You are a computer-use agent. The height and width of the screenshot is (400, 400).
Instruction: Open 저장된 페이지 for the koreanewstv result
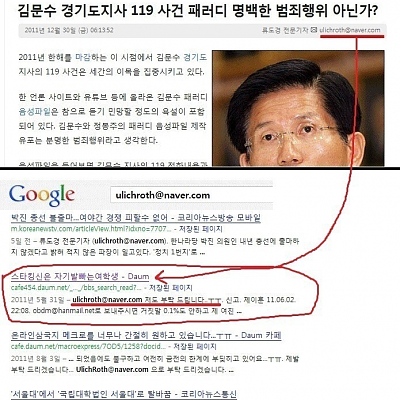201,229
